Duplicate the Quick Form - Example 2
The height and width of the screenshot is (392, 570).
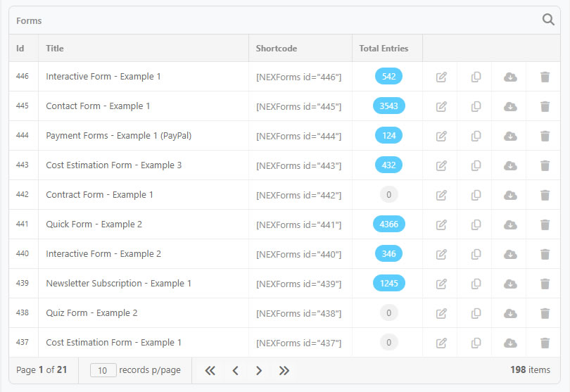[476, 225]
